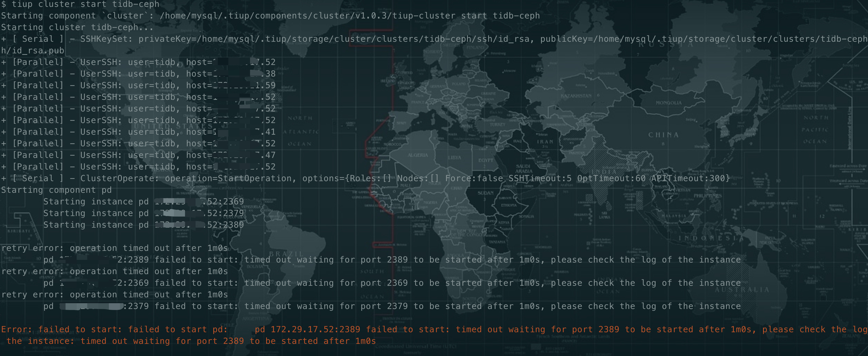
Task: Click the white pd failure message for port 2389
Action: tap(392, 260)
